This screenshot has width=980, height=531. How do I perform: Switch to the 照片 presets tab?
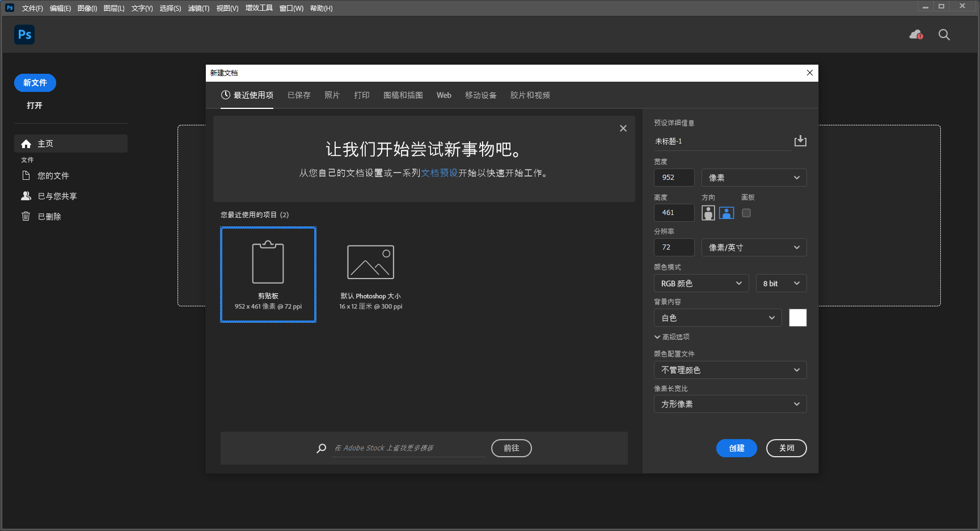click(x=332, y=95)
